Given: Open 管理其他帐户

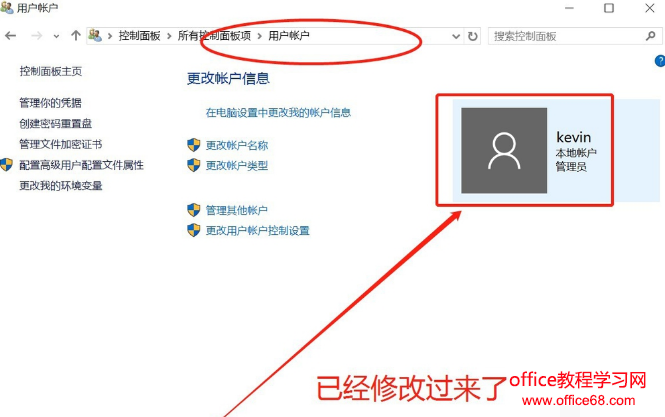Looking at the screenshot, I should click(x=237, y=210).
